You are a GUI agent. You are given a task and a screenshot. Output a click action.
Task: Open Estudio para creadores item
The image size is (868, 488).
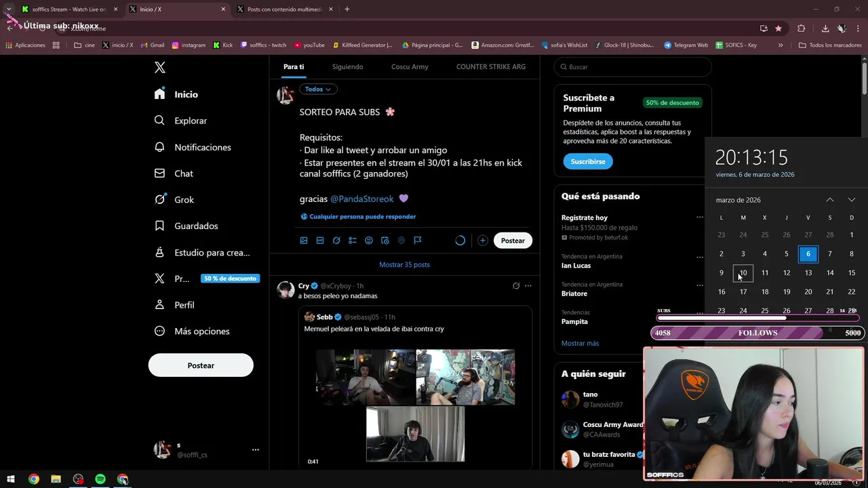[x=202, y=252]
